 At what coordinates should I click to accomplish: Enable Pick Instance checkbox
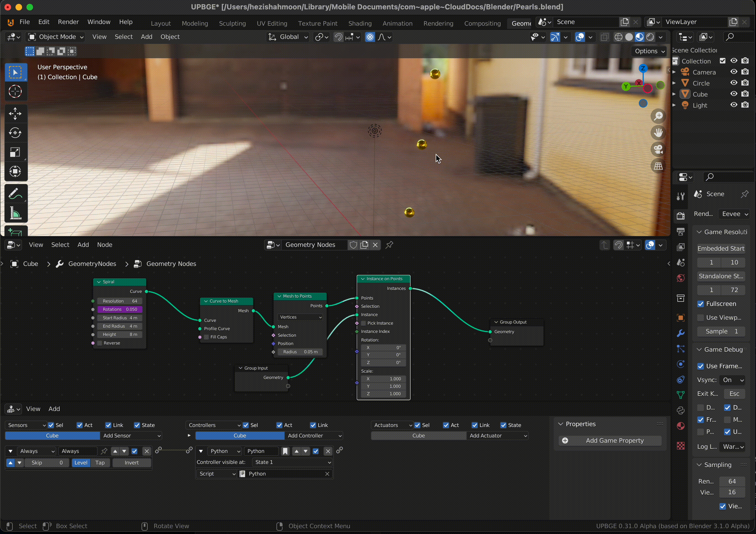coord(364,323)
